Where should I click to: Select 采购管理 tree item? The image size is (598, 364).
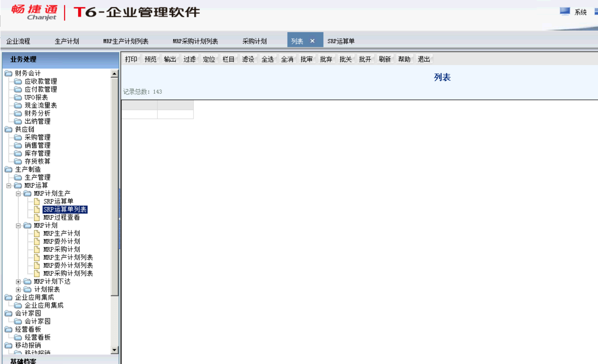38,137
